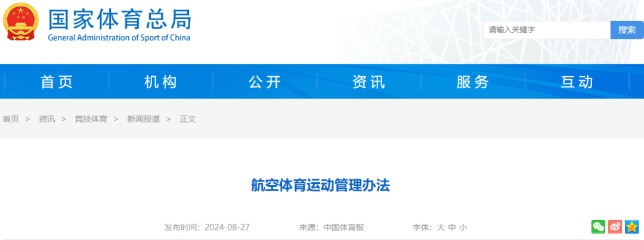Click the national emblem logo
Image resolution: width=644 pixels, height=240 pixels.
(x=20, y=22)
